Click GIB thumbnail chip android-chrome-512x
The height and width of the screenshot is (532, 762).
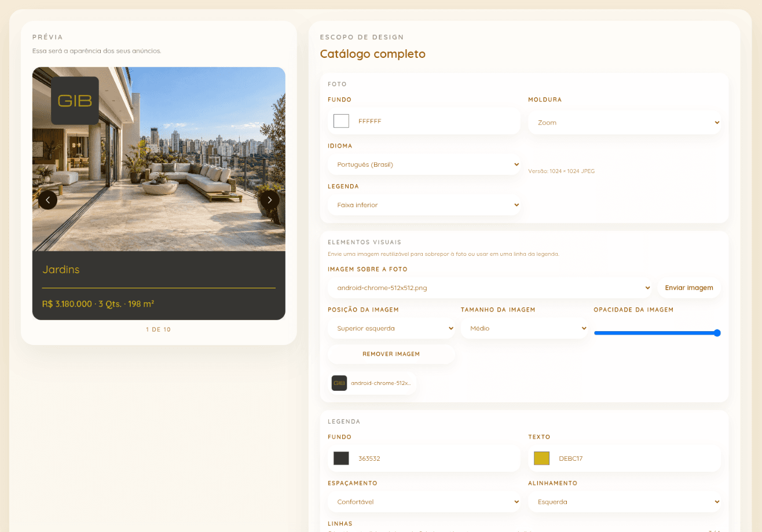click(372, 383)
